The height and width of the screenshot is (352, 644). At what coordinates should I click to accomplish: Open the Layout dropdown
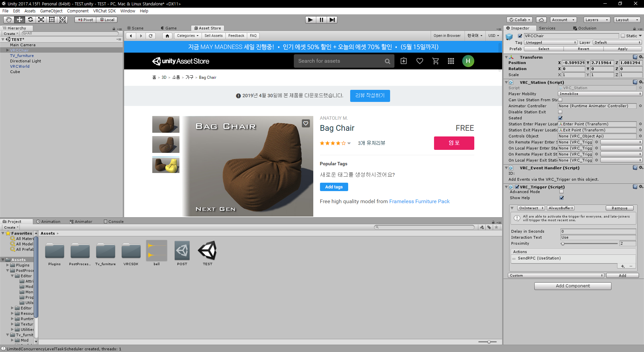[x=627, y=20]
